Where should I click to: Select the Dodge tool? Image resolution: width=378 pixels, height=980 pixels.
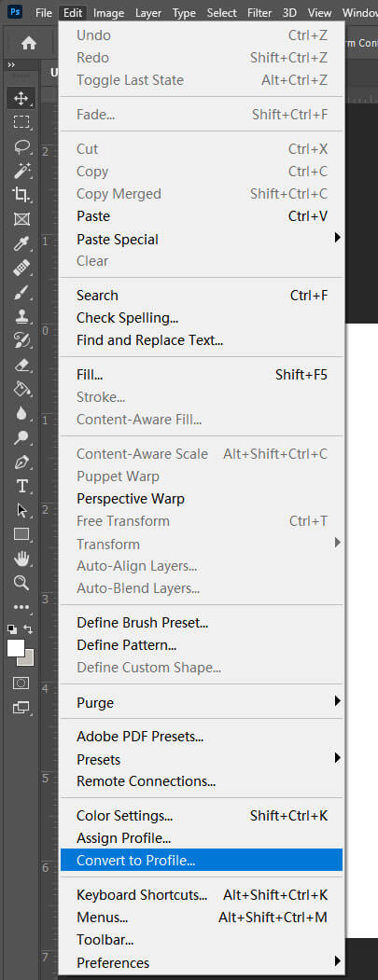coord(21,437)
